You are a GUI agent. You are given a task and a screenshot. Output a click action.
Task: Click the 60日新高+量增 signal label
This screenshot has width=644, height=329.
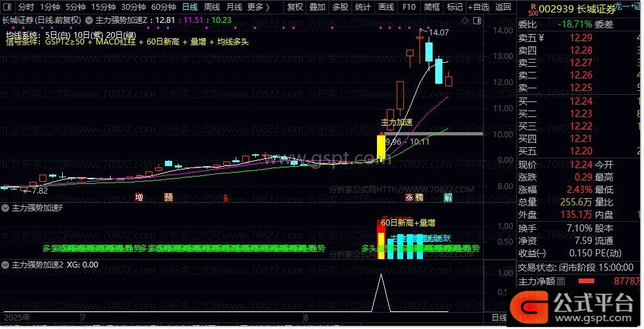point(408,223)
